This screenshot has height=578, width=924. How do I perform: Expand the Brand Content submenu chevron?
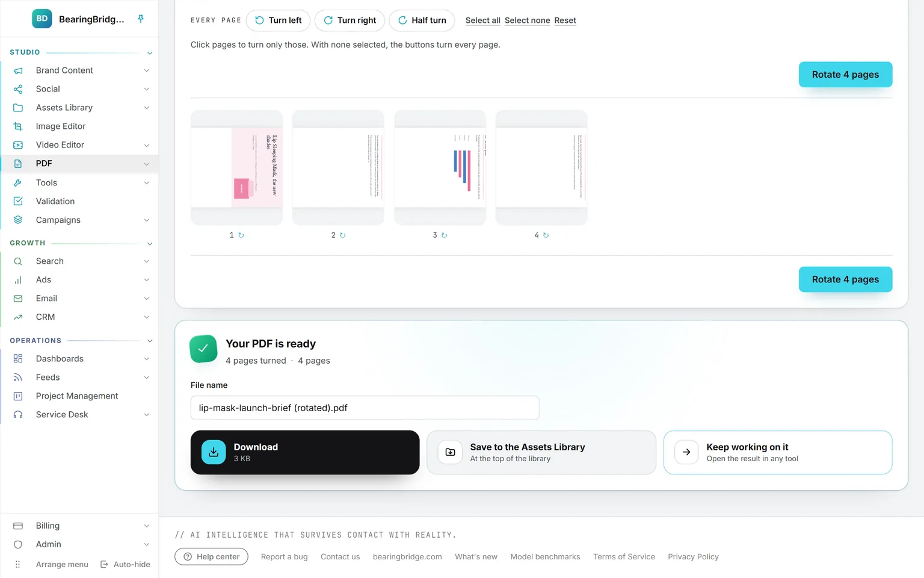147,70
